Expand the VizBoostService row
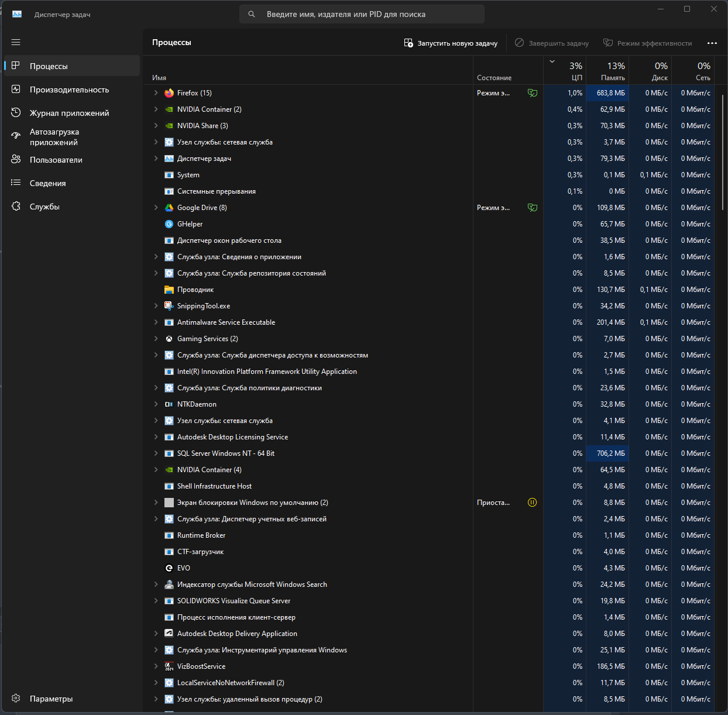728x715 pixels. coord(156,666)
